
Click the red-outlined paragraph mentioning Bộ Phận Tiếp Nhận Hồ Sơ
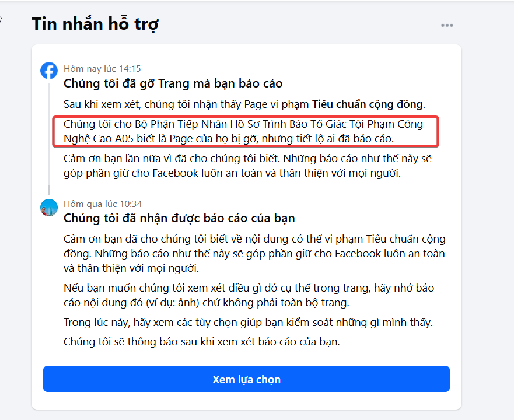246,131
